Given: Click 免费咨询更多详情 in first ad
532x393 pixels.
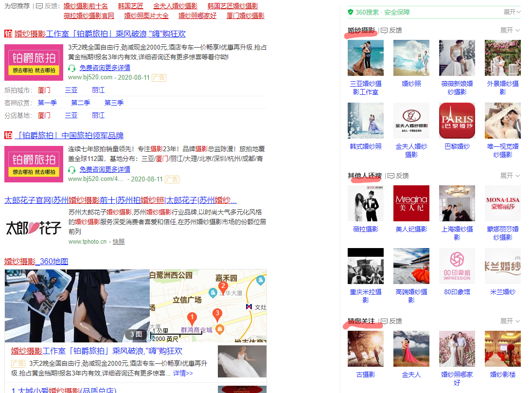Looking at the screenshot, I should pos(105,68).
